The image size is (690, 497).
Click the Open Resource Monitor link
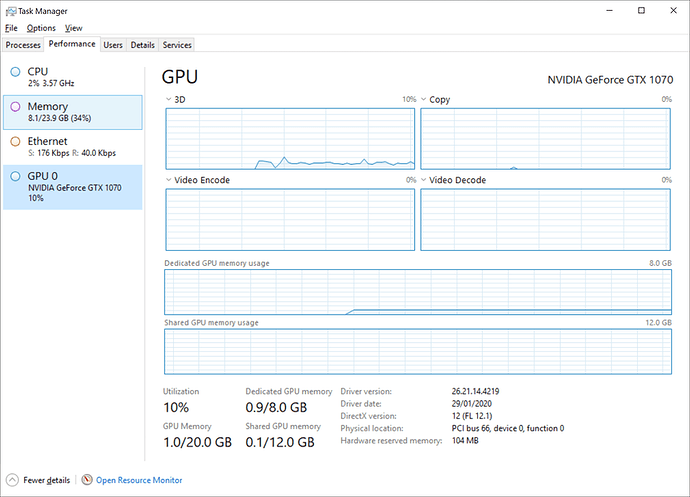coord(139,480)
